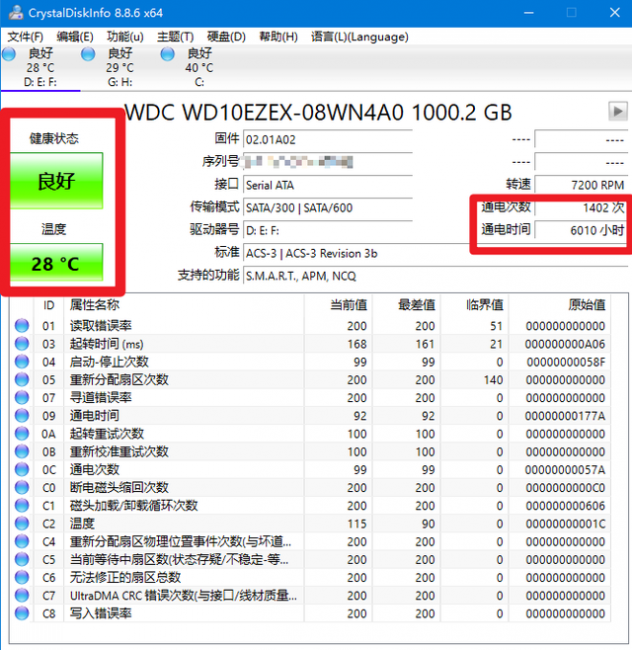Viewport: 632px width, 650px height.
Task: Select the 写入错误率 attribute name
Action: pos(101,614)
